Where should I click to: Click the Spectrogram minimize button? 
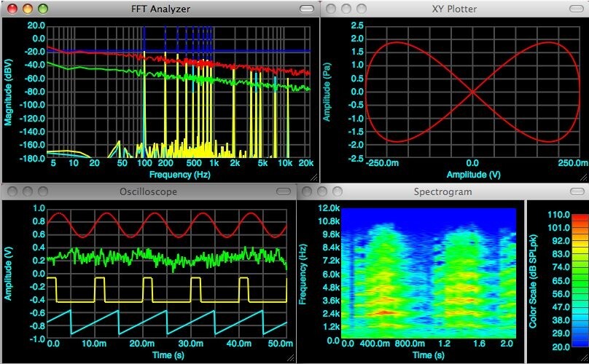coord(322,191)
